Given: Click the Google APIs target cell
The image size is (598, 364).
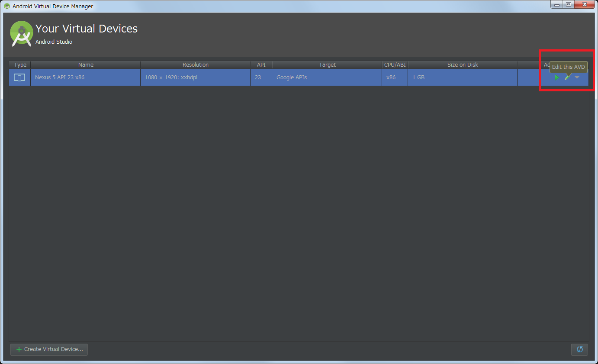Looking at the screenshot, I should (327, 77).
